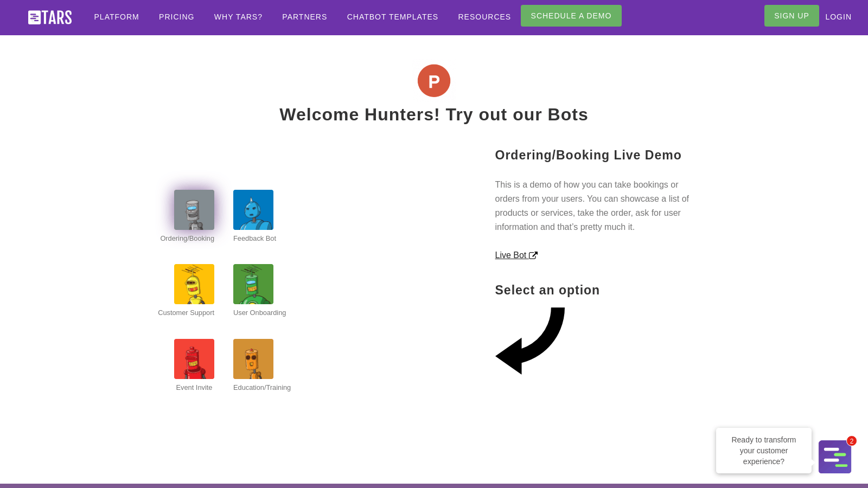868x488 pixels.
Task: Click the 'Ready to transform' chat bubble
Action: (763, 451)
